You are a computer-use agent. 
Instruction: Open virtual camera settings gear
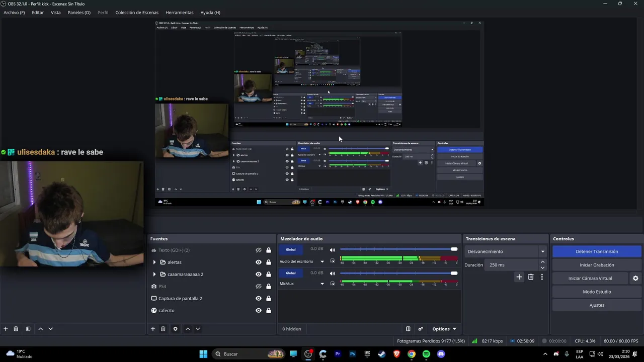635,278
